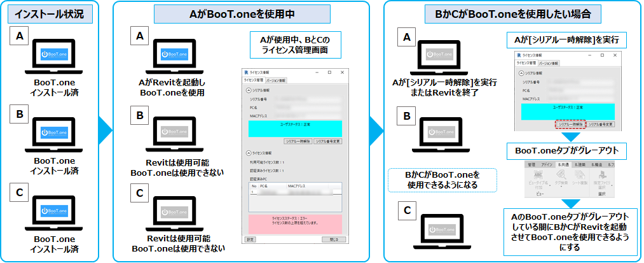Click laptop A above Aが[シリアル一時解除]を実行またはRevitを終了

(x=439, y=56)
